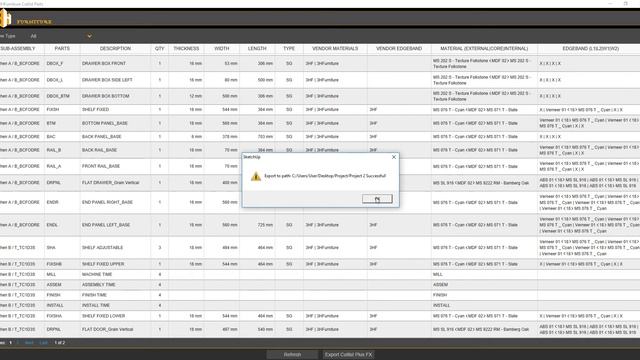
Task: Click the TYPE column header
Action: click(x=289, y=49)
